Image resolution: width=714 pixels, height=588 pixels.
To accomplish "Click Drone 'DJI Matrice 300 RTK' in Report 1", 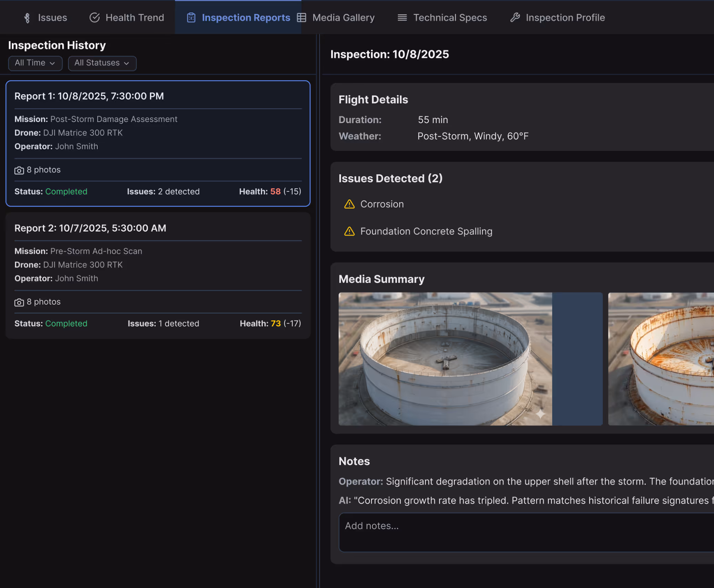I will [x=83, y=133].
